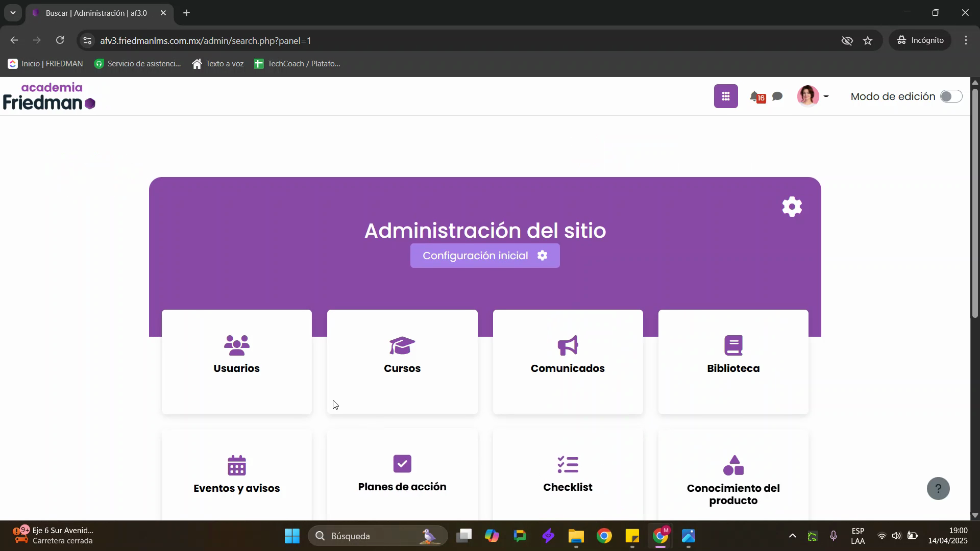Screen dimensions: 980x551
Task: Open TechCoach bookmark in bookmarks bar
Action: [x=298, y=64]
